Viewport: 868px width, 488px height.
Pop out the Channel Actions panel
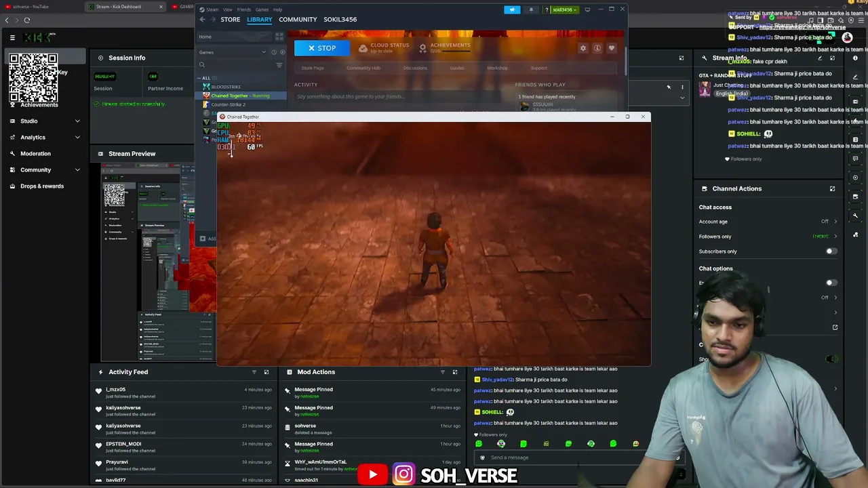point(832,188)
